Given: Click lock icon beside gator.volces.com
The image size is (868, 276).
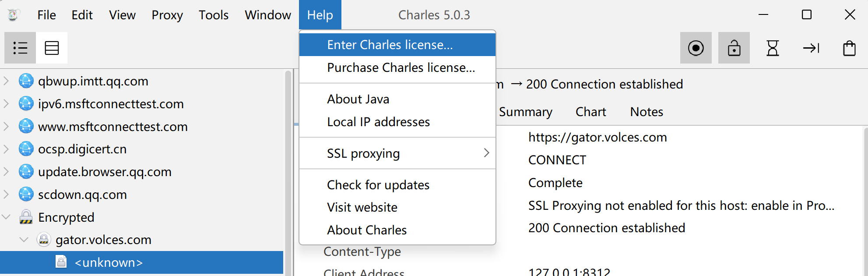Looking at the screenshot, I should tap(44, 240).
